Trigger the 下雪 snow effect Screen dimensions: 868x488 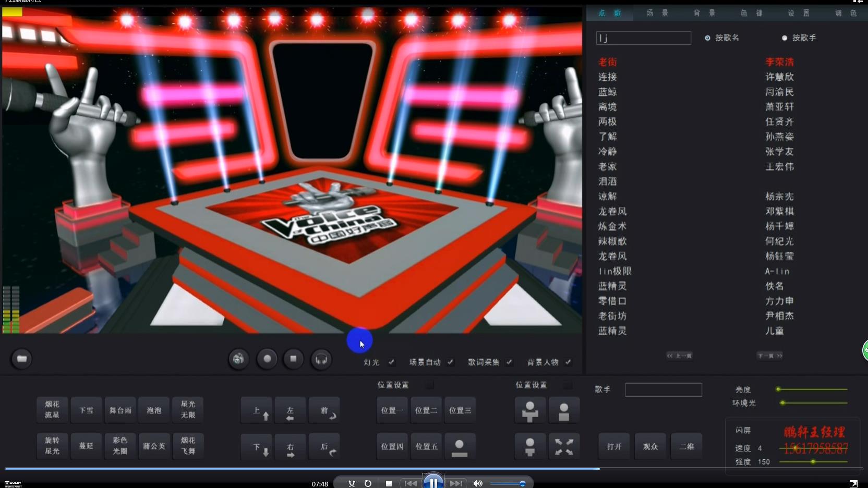86,410
